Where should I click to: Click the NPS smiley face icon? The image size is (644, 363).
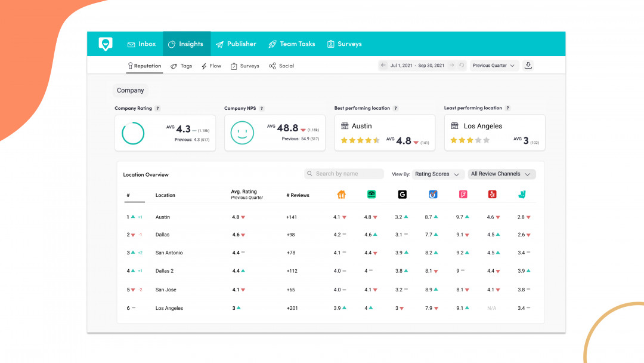pyautogui.click(x=242, y=133)
